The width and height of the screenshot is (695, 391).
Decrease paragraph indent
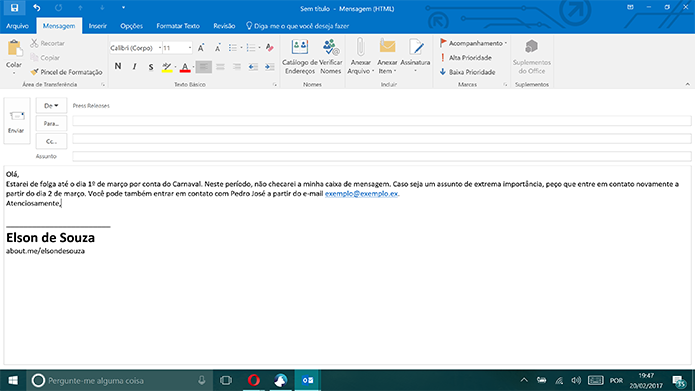[x=253, y=67]
